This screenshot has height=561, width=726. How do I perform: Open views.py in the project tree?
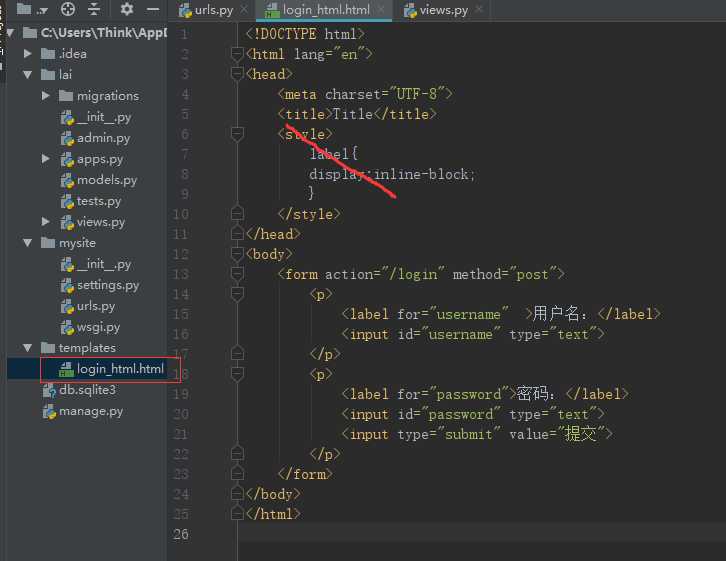coord(93,222)
